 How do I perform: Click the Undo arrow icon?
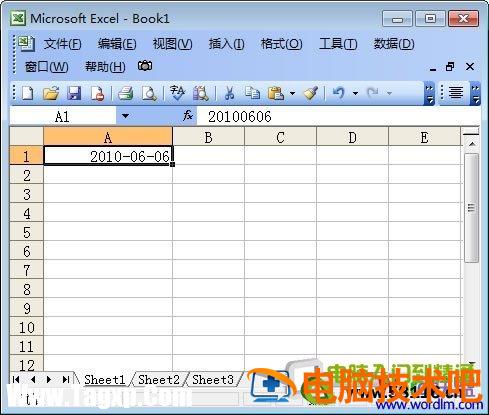pos(339,92)
